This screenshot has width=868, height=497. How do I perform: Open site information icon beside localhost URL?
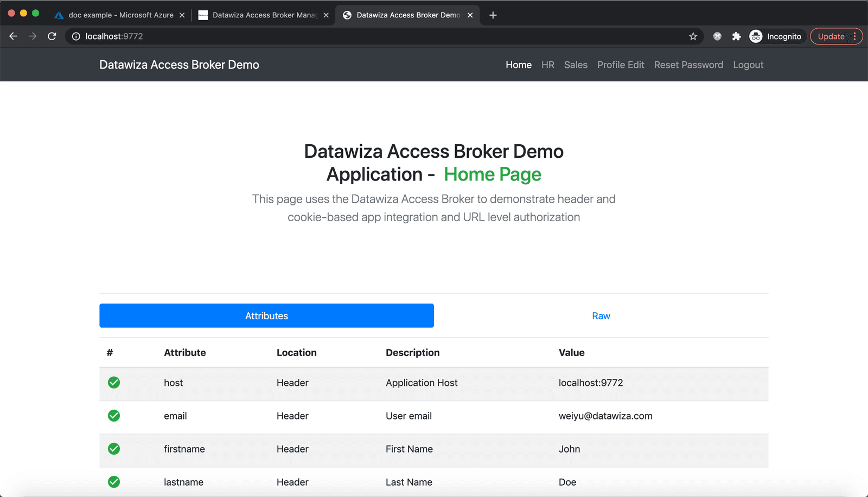pyautogui.click(x=76, y=36)
